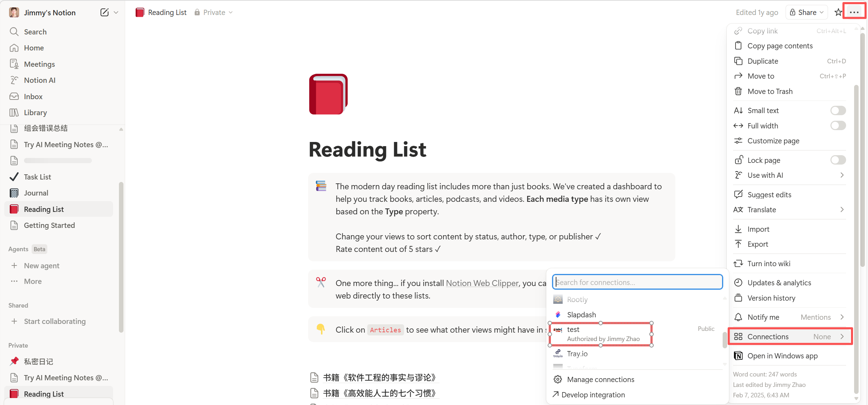Enable Small text
Viewport: 868px width, 405px height.
click(x=837, y=110)
